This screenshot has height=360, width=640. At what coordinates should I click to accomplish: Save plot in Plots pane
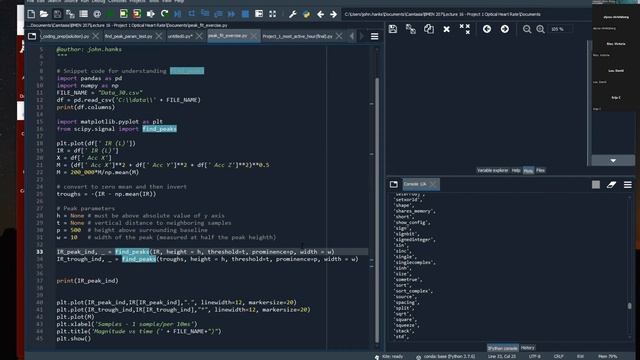pyautogui.click(x=393, y=29)
